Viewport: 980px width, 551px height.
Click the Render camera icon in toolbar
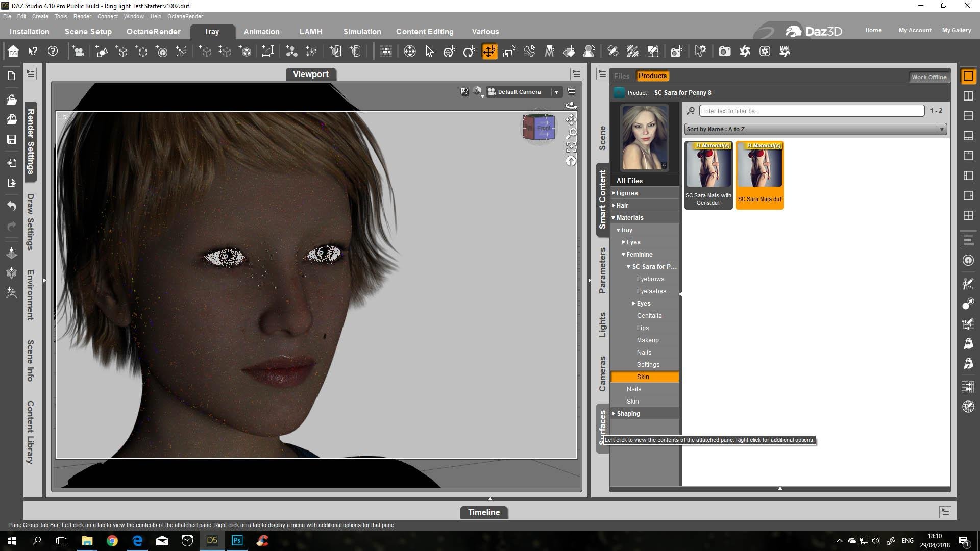click(724, 52)
